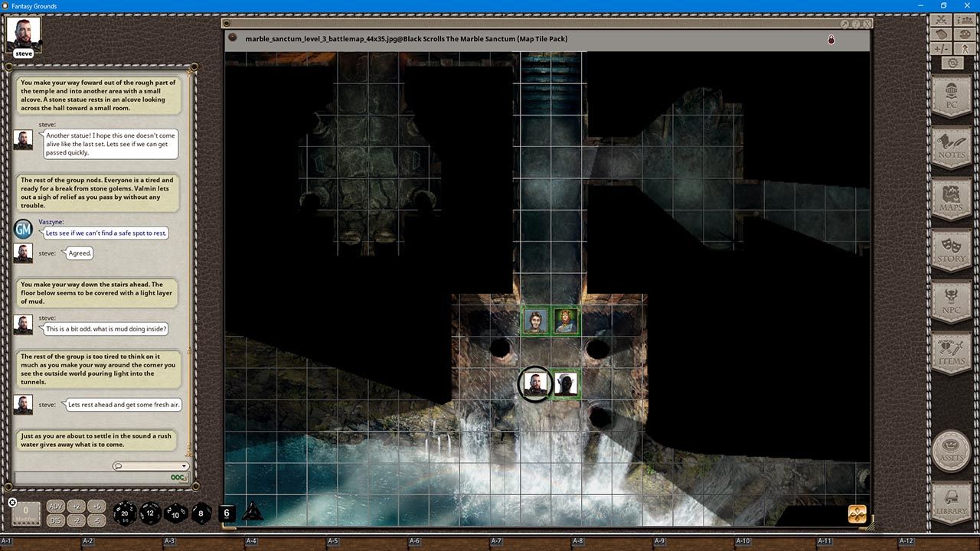Select hotkey slot A-10

[x=743, y=541]
